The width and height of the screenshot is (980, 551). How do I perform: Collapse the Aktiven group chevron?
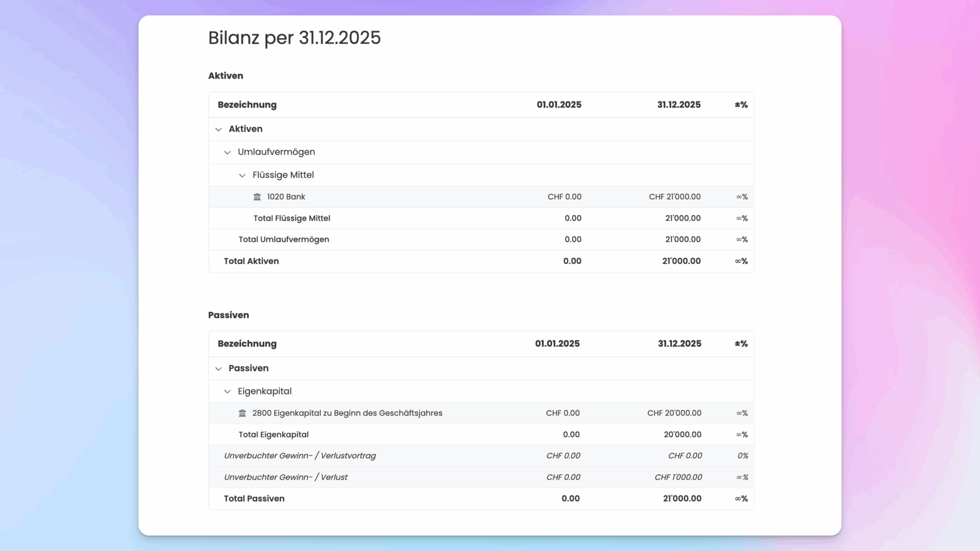pyautogui.click(x=219, y=129)
